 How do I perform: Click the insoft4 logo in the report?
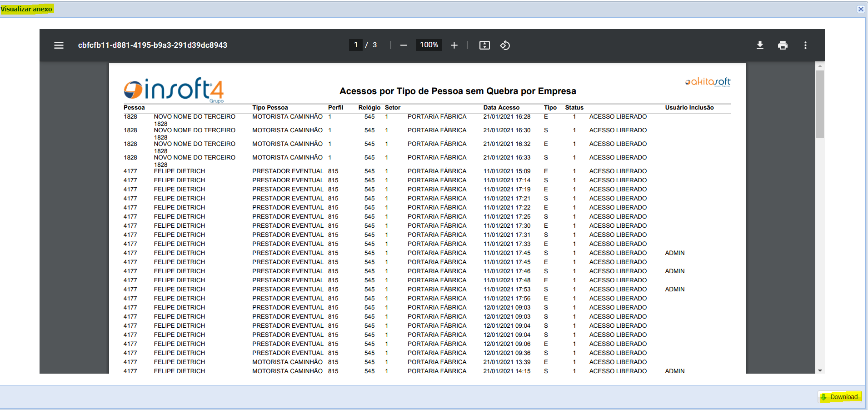(x=174, y=90)
